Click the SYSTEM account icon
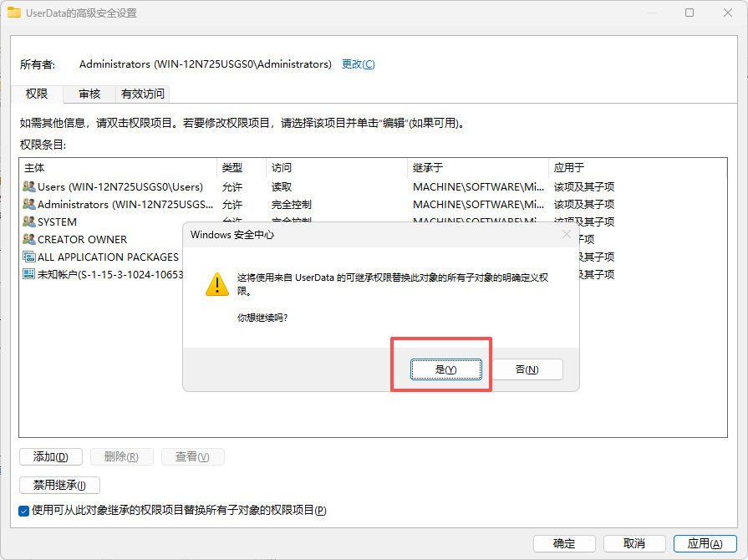 pyautogui.click(x=30, y=221)
